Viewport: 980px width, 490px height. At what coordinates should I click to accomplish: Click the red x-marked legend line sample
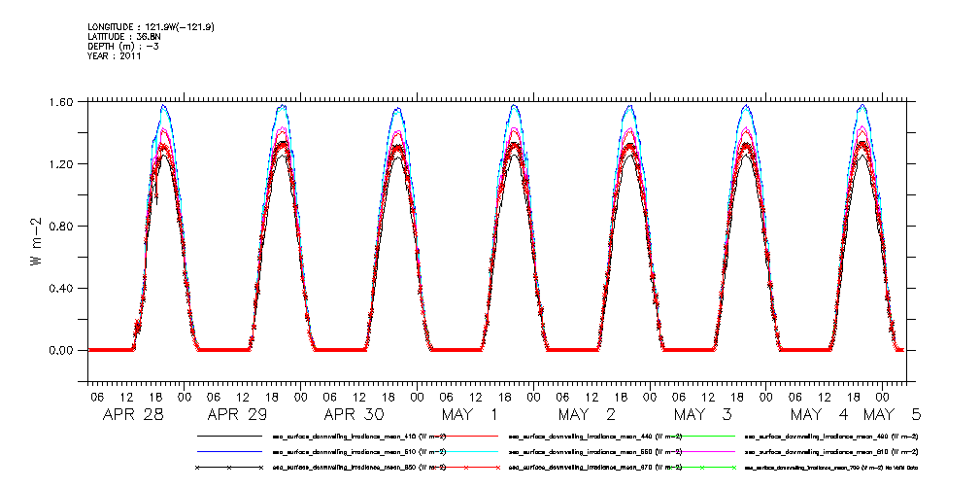point(465,468)
